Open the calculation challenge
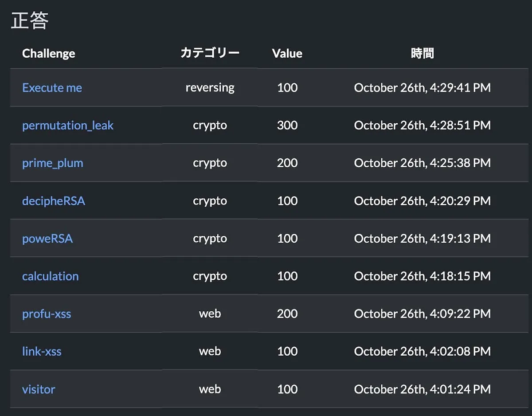Viewport: 532px width, 416px height. tap(51, 276)
